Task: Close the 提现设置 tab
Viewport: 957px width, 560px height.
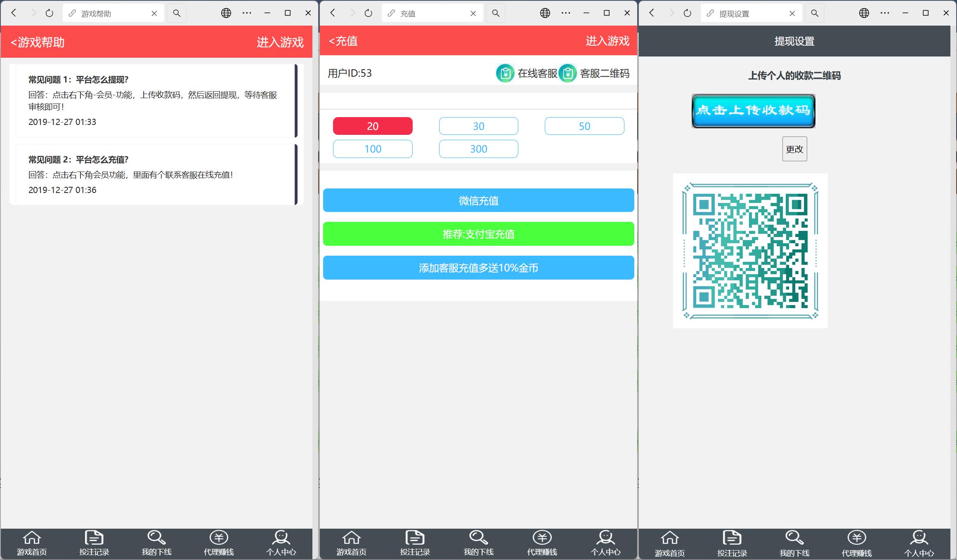Action: point(792,14)
